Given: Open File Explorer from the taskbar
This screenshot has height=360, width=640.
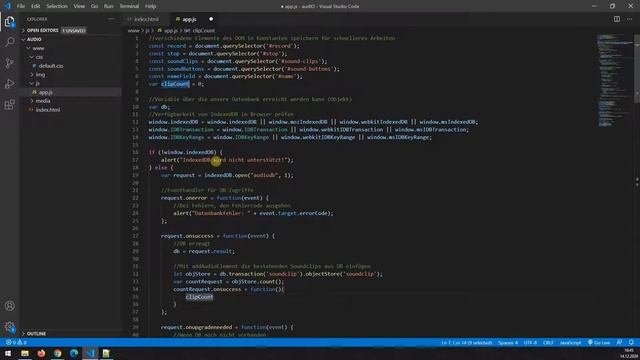Looking at the screenshot, I should [25, 353].
